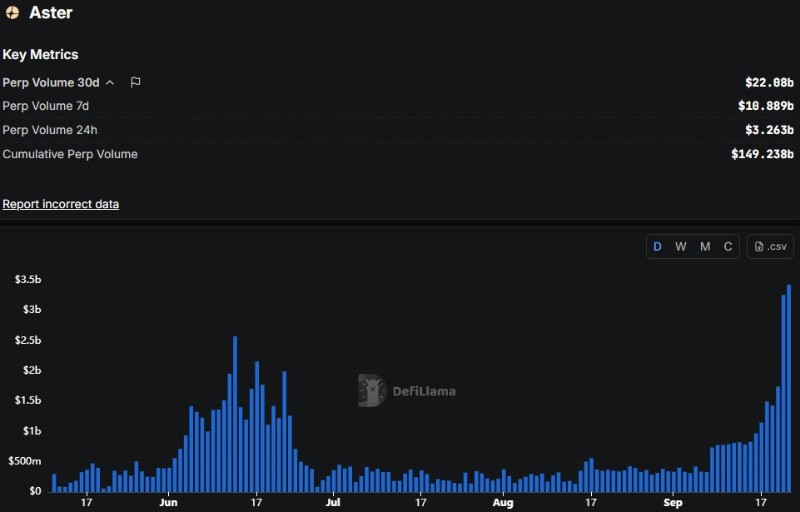Click the 'Sep' label on the x-axis

tap(673, 503)
